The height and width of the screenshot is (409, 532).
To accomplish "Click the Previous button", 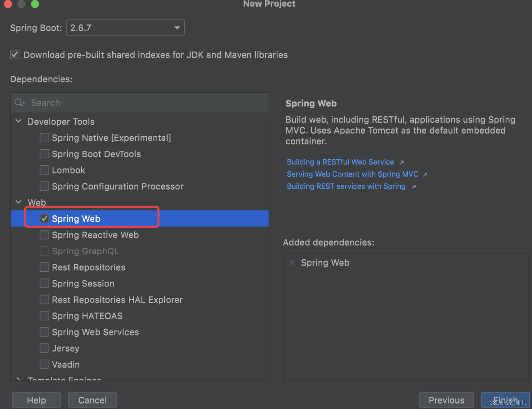I will (x=446, y=400).
